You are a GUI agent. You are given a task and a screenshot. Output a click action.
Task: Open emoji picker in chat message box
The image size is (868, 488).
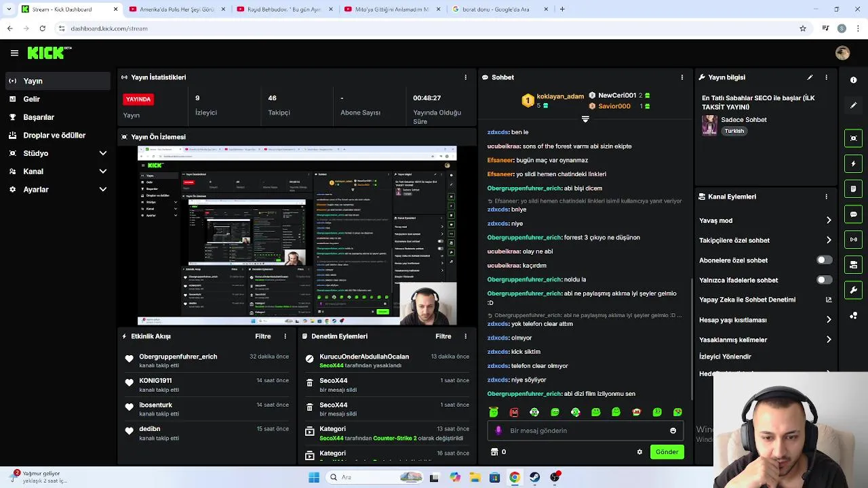pyautogui.click(x=673, y=430)
